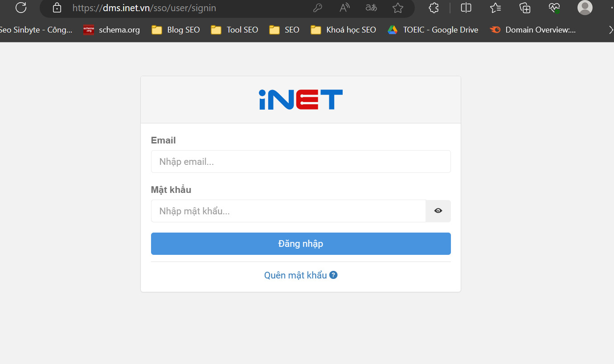Open split screen view
The height and width of the screenshot is (364, 614).
466,8
